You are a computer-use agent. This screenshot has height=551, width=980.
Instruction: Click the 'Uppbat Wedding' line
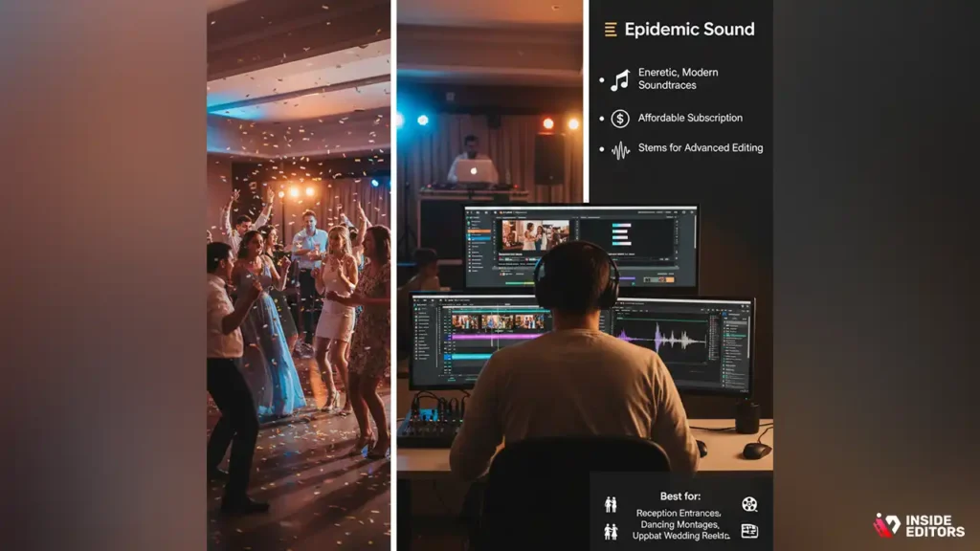click(x=680, y=536)
